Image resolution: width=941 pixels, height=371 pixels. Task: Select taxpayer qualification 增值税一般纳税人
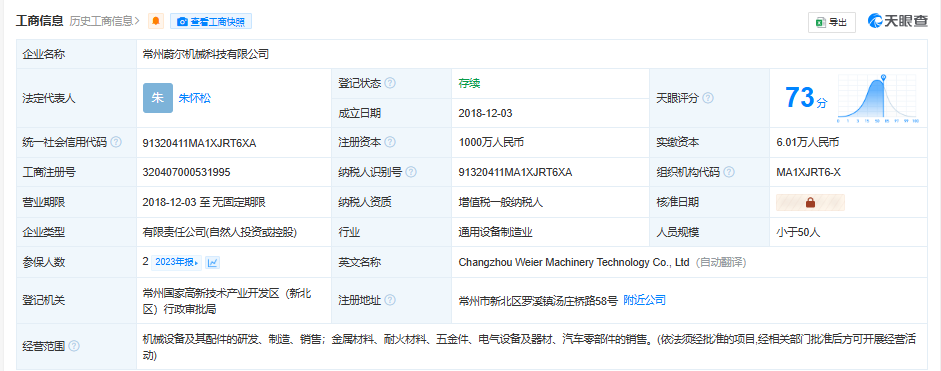(x=501, y=202)
